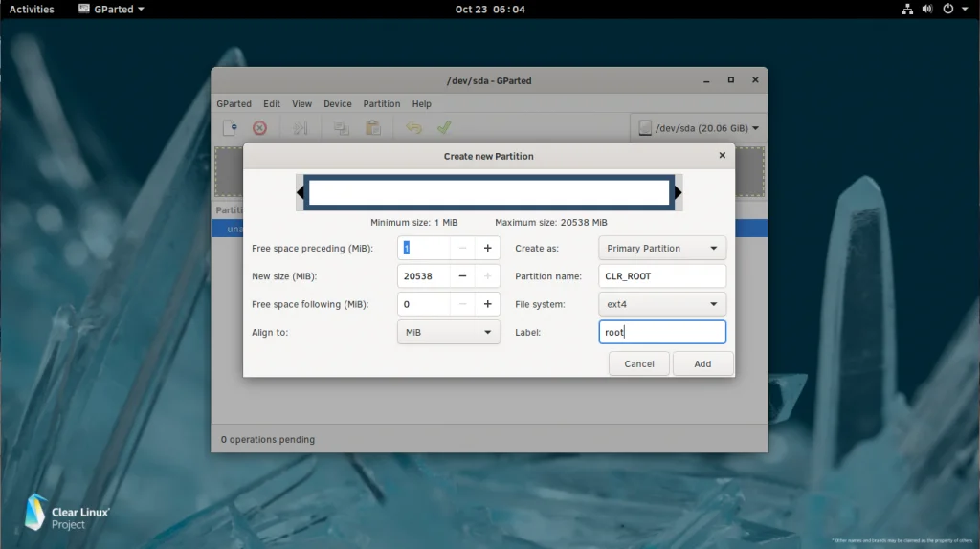Click the delete partition toolbar icon
The image size is (980, 549).
pos(259,128)
